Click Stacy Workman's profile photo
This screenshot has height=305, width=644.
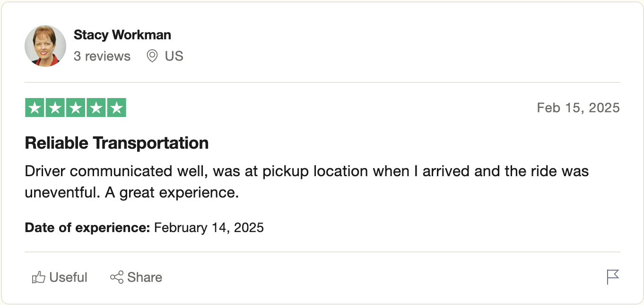[x=45, y=46]
